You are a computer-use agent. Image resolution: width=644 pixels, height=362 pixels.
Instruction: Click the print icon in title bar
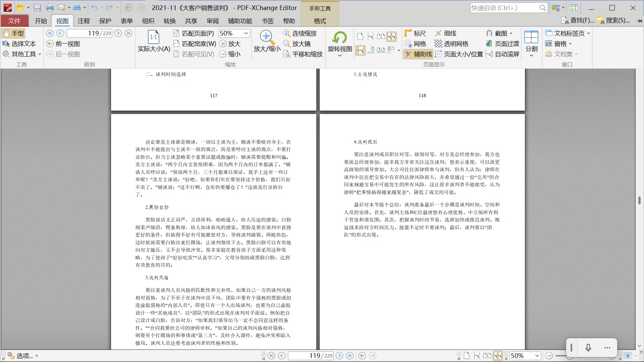click(x=50, y=8)
